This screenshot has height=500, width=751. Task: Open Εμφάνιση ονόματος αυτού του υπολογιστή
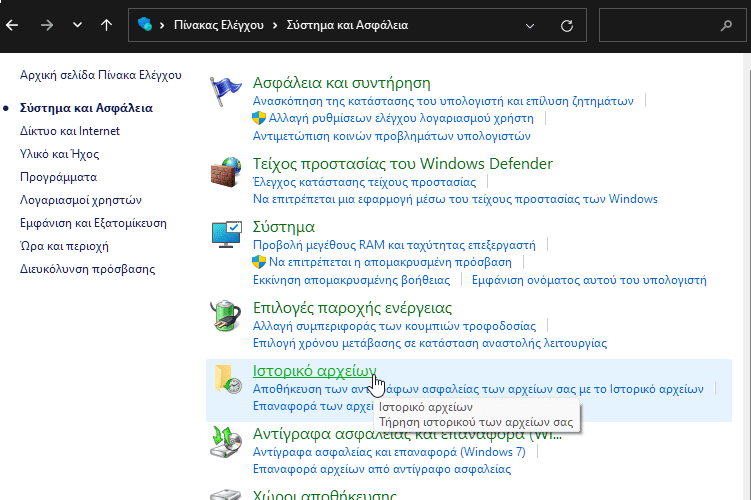point(589,280)
